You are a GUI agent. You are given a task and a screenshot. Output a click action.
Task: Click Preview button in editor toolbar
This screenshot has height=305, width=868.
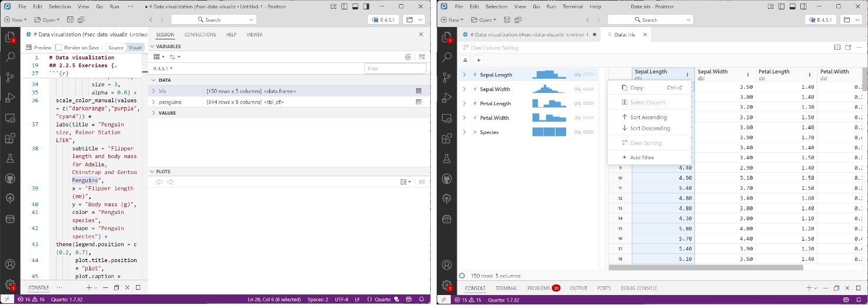pyautogui.click(x=39, y=48)
